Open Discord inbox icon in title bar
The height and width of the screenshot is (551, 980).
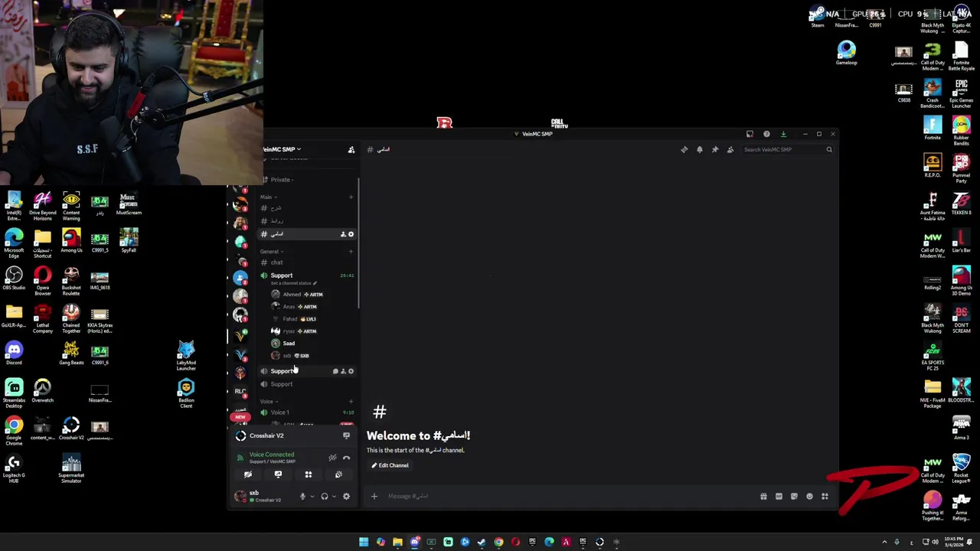pyautogui.click(x=750, y=134)
